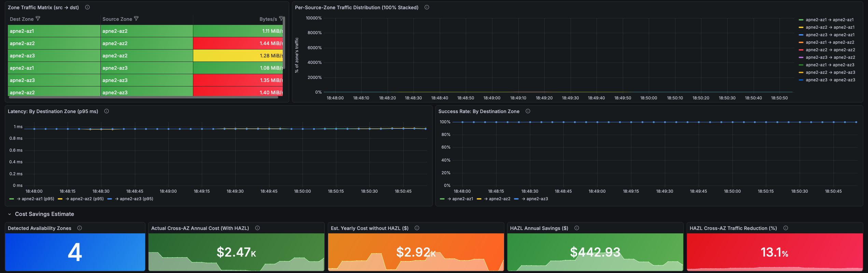868x273 pixels.
Task: Select the yellow 1.28 MiB/s cell
Action: 238,56
